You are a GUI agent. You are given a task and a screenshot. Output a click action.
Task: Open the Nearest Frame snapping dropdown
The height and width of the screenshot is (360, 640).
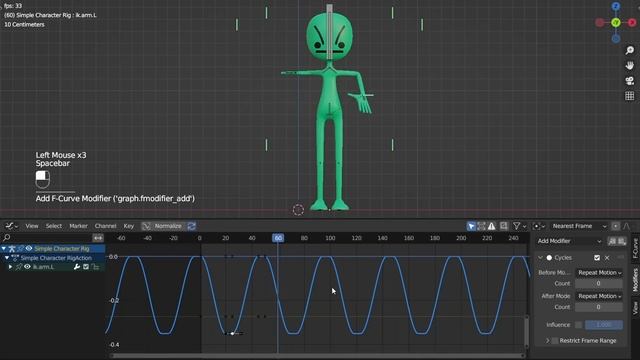tap(579, 226)
